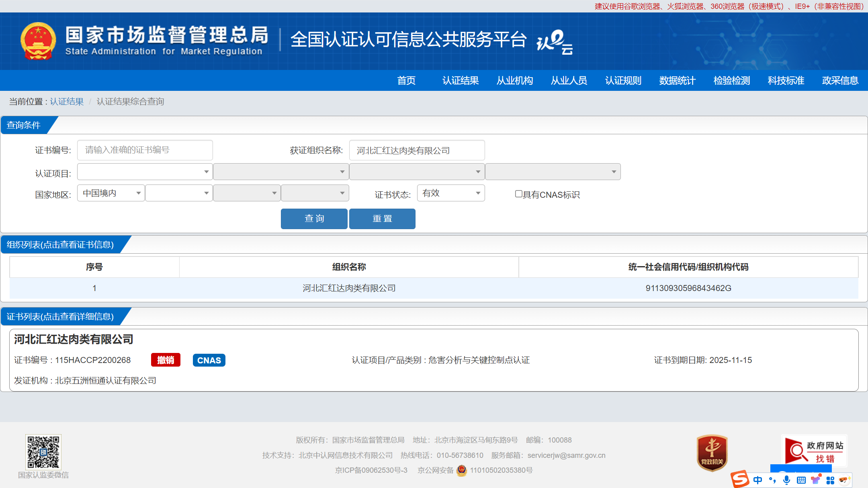Image resolution: width=868 pixels, height=488 pixels.
Task: Expand the first 认证项目 dropdown
Action: click(145, 172)
